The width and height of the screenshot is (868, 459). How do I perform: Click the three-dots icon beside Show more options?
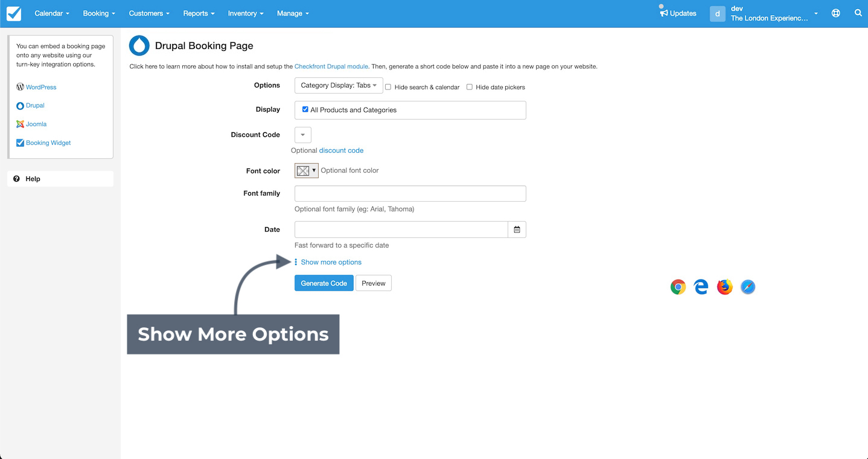296,262
